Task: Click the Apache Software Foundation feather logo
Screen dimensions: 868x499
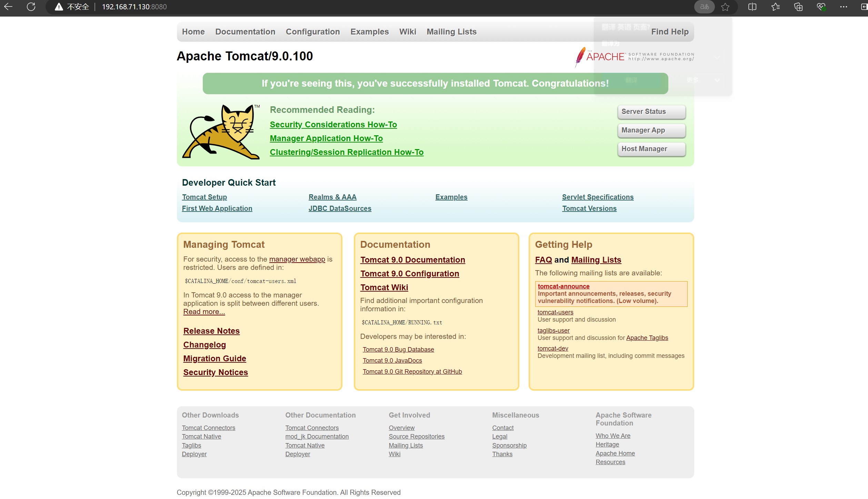Action: [634, 57]
